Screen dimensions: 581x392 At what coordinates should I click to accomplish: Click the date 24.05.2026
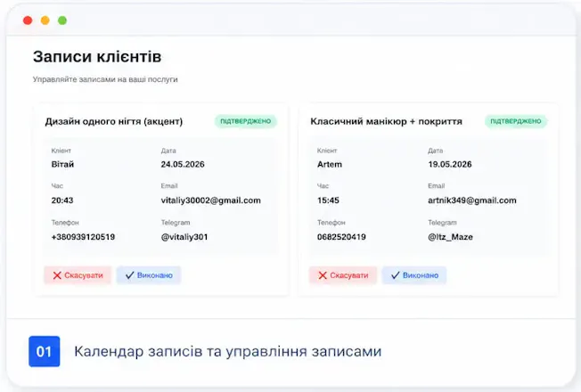click(183, 165)
